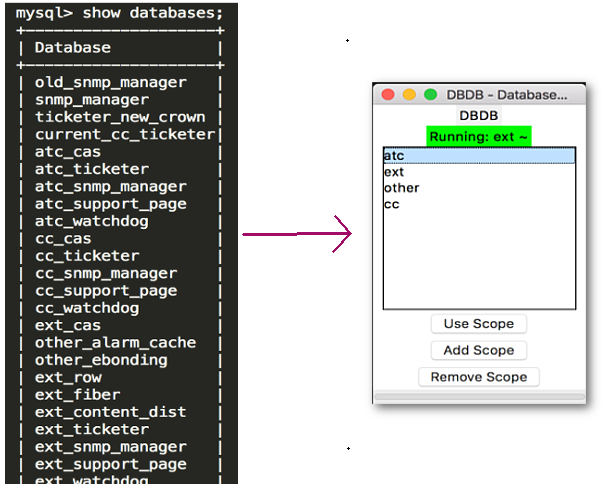614x486 pixels.
Task: Minimize the DBDB window using yellow button
Action: coord(409,95)
